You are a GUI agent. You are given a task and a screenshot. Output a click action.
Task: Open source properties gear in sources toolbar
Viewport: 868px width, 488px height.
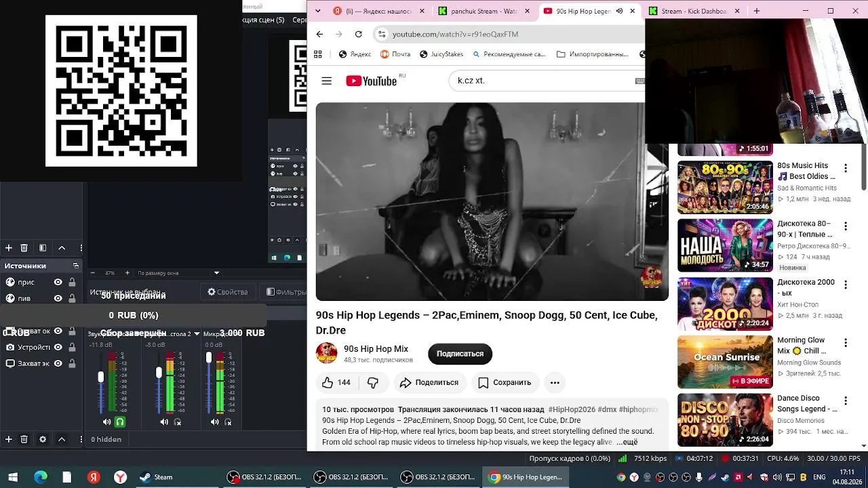[43, 439]
